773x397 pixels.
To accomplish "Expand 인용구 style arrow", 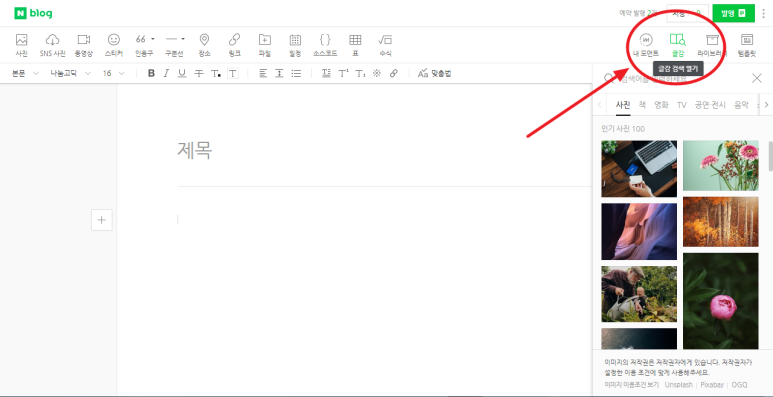I will (x=153, y=38).
